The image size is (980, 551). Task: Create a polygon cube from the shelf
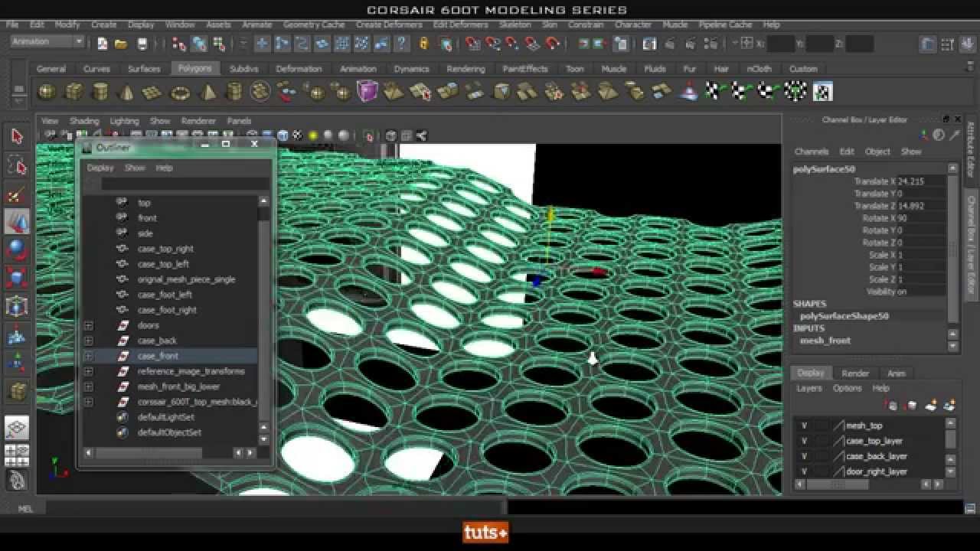tap(74, 93)
